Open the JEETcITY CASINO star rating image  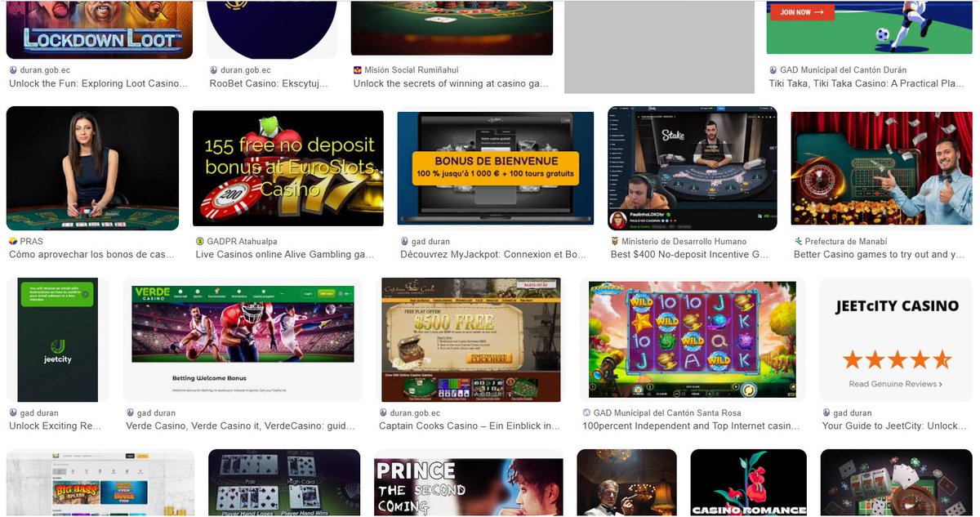click(896, 340)
